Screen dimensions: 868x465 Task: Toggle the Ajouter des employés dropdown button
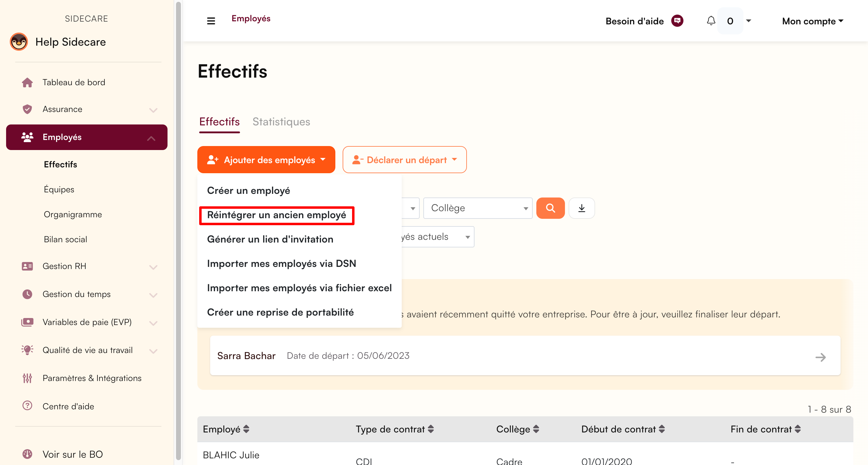266,159
